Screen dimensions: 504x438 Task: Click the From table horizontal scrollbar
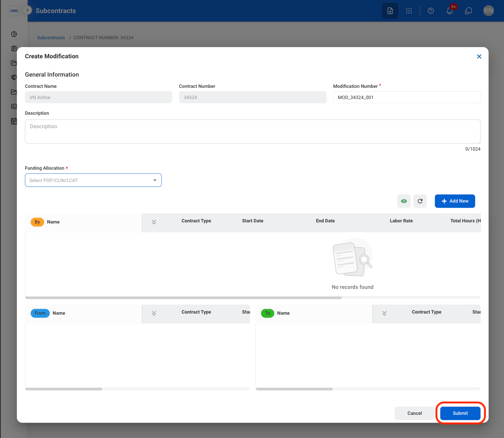coord(63,389)
